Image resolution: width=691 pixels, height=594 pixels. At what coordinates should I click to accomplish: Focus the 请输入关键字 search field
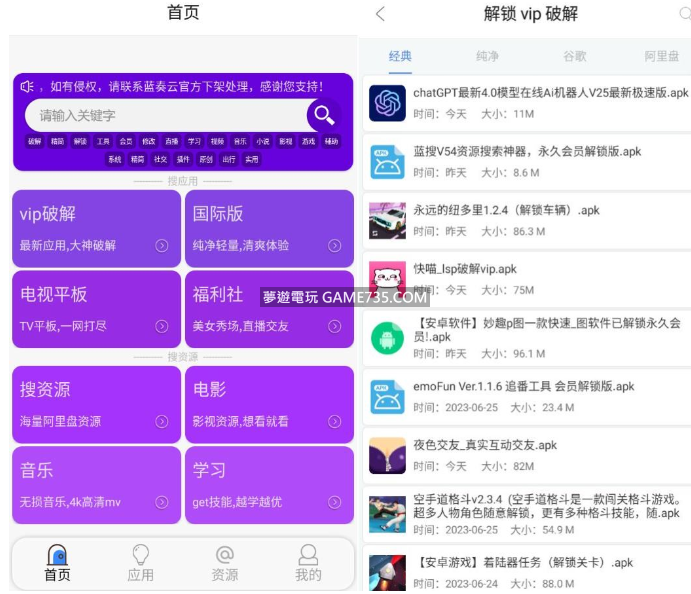click(x=167, y=115)
